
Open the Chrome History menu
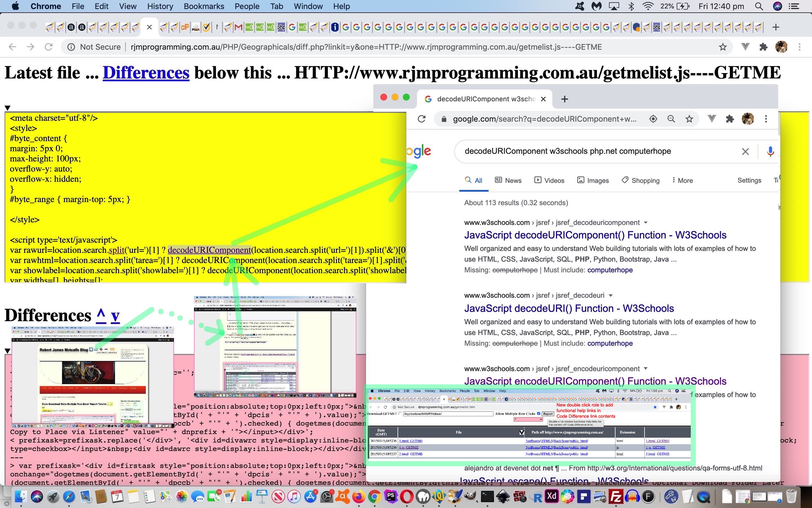pos(160,6)
